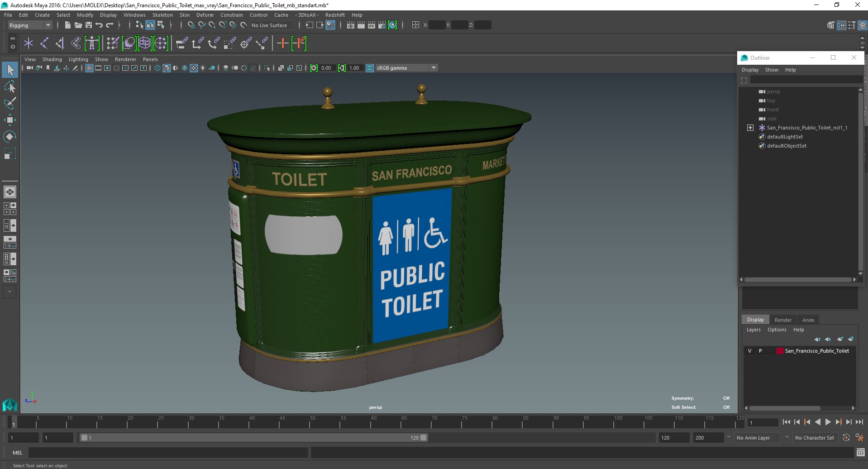Open the Rigging menu set dropdown
Viewport: 868px width, 469px height.
coord(30,25)
